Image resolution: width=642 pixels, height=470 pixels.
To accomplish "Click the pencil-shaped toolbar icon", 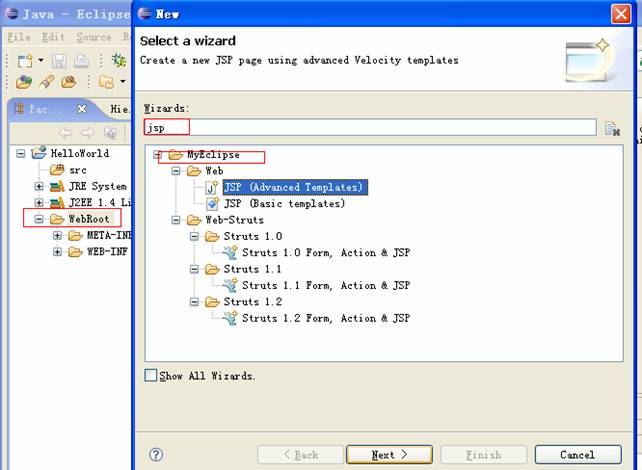I will 46,82.
